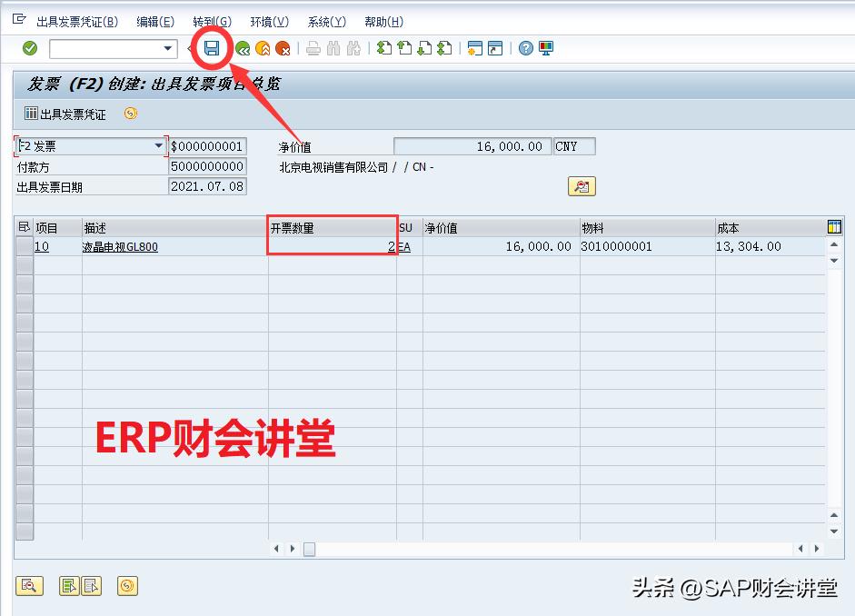Open item details with the magnifier icon
The height and width of the screenshot is (616, 855).
coord(30,586)
